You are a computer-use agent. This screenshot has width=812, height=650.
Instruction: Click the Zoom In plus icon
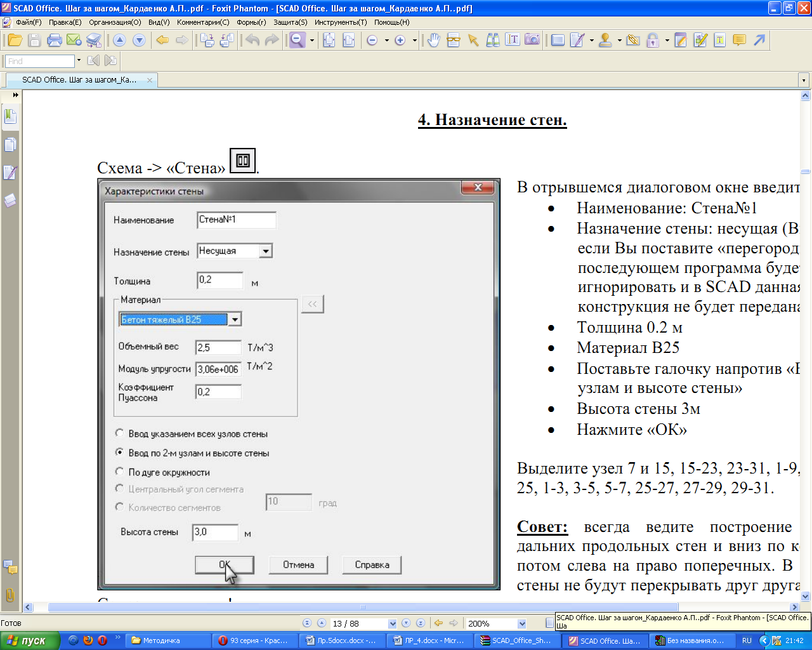tap(400, 41)
